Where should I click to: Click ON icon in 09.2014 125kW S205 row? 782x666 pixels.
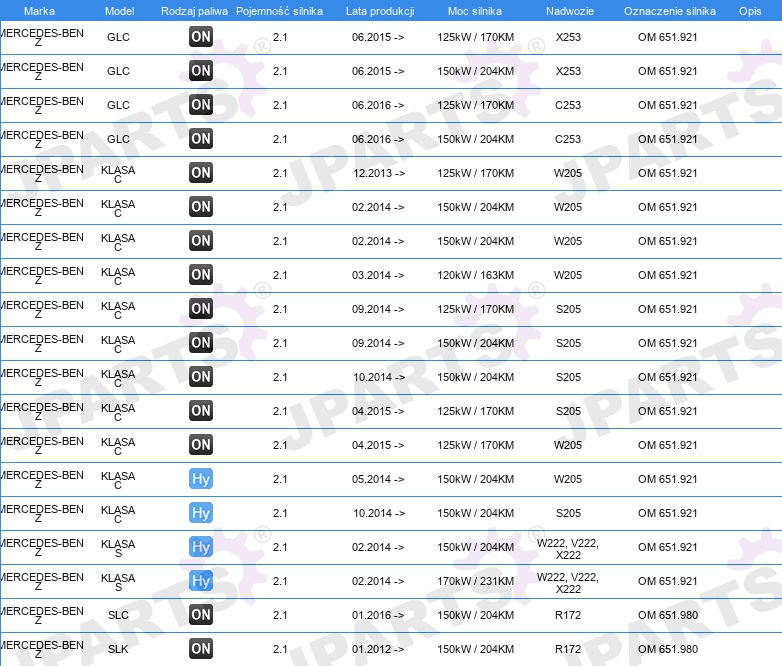[201, 309]
